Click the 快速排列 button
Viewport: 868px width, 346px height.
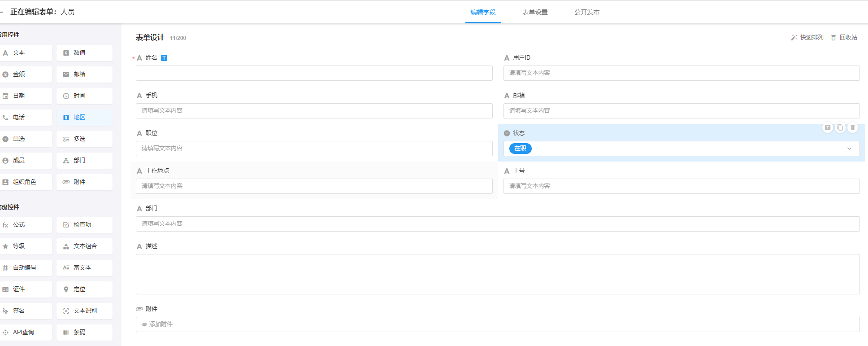pyautogui.click(x=807, y=37)
